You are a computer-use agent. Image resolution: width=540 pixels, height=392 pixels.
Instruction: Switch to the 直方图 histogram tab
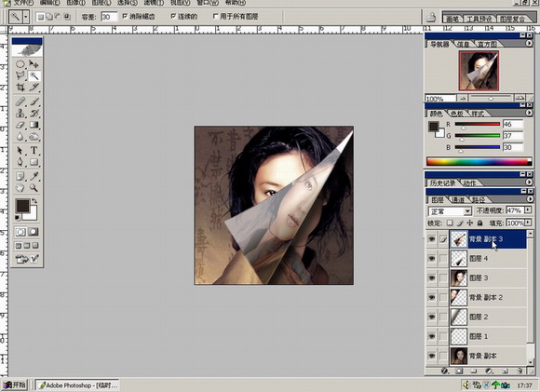tap(487, 45)
